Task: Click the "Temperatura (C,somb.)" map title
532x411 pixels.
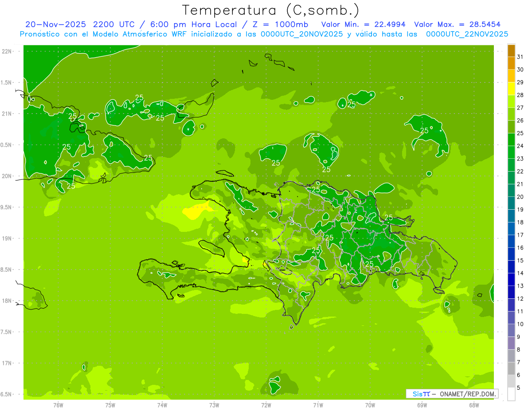Action: (x=271, y=10)
